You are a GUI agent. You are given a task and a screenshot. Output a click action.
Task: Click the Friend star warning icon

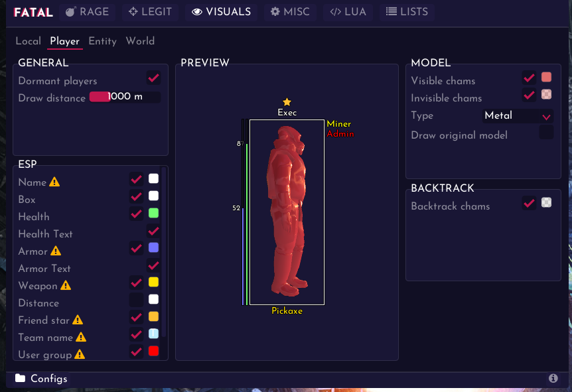(x=78, y=320)
